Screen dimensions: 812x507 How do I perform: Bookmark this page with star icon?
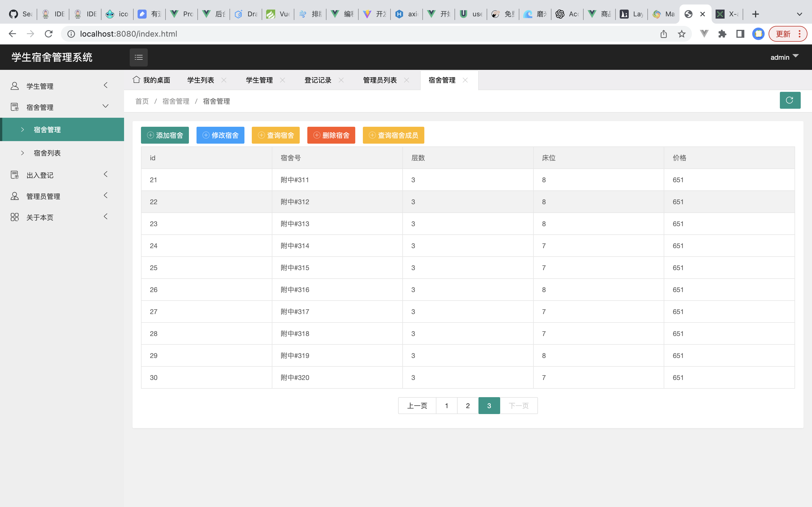coord(681,34)
